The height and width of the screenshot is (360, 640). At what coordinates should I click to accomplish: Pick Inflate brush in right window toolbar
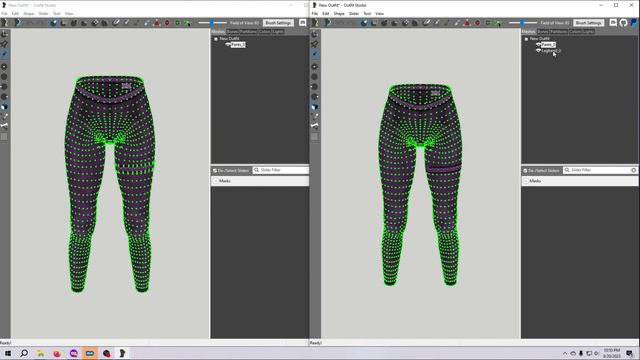(384, 23)
